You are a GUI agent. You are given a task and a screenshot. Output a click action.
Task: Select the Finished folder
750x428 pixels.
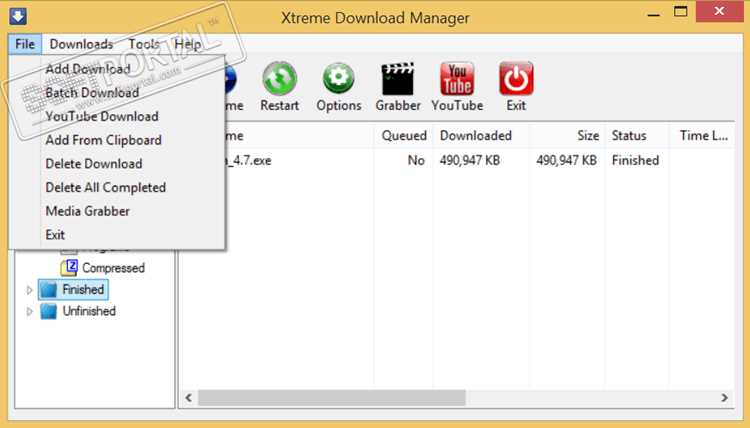click(73, 290)
